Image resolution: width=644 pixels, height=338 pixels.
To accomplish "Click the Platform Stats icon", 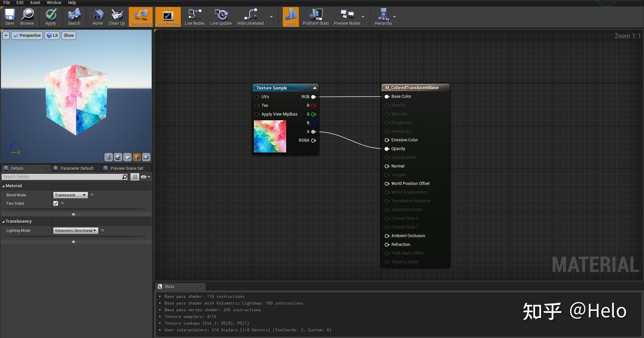I will (316, 17).
